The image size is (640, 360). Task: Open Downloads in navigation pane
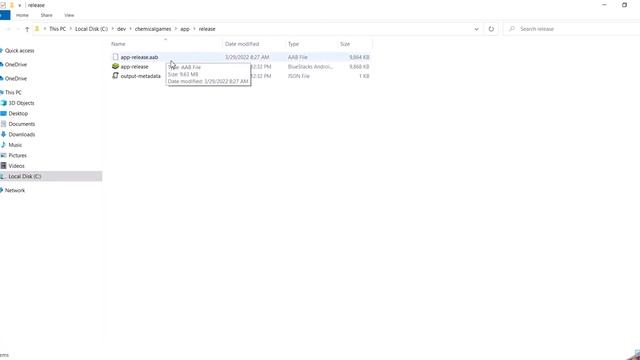click(x=22, y=134)
